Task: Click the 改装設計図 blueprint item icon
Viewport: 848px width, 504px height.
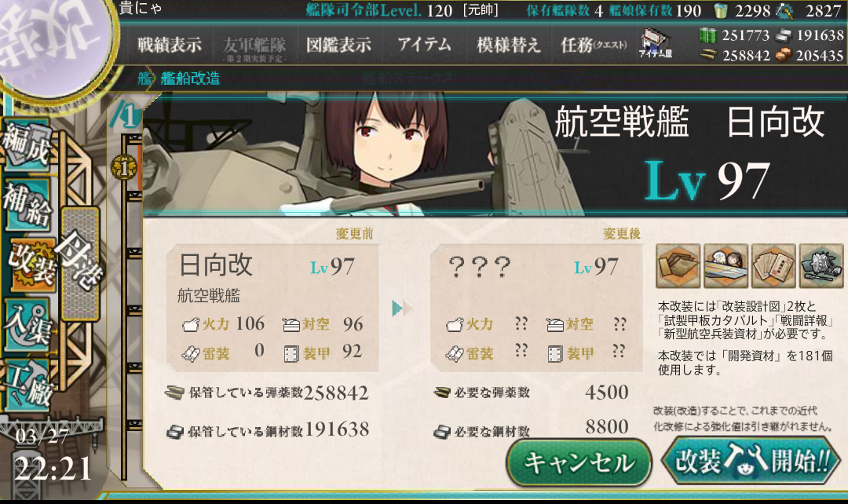Action: coord(678,265)
